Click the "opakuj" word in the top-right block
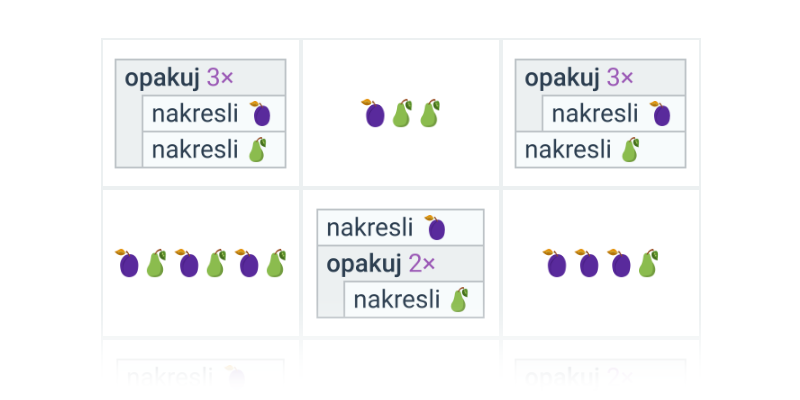This screenshot has width=800, height=400. [562, 78]
